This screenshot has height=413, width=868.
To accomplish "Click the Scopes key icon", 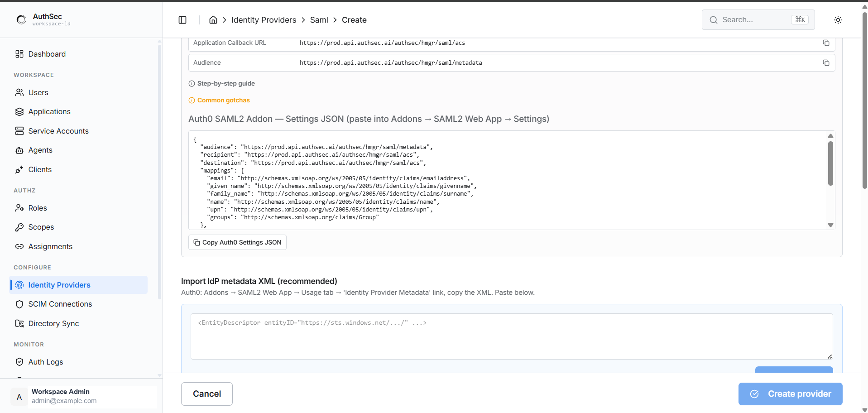I will (19, 227).
